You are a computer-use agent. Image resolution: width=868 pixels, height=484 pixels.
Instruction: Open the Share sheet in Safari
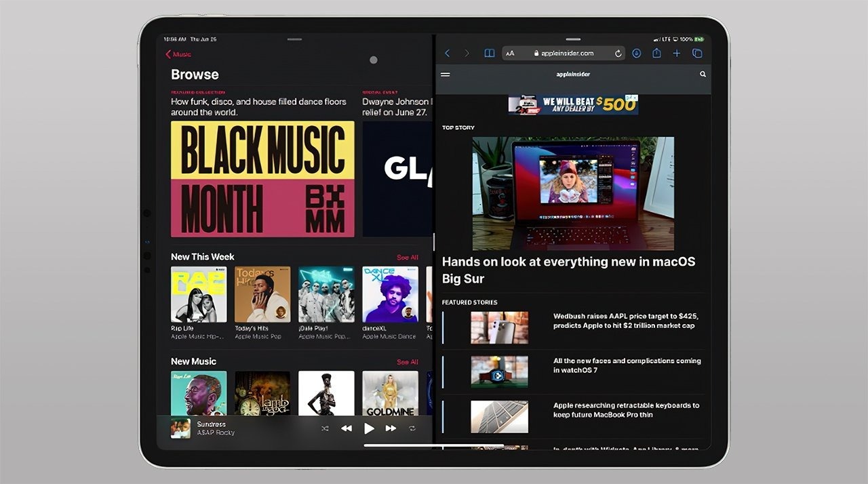(x=656, y=53)
